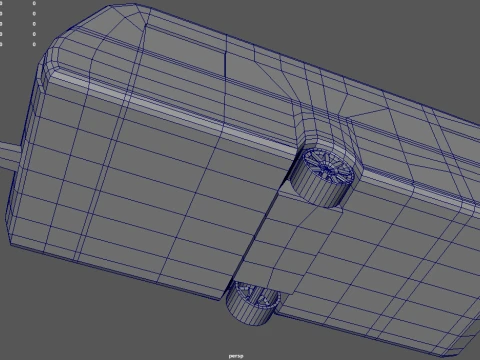Click the persp camera label
This screenshot has width=480, height=360.
[236, 356]
